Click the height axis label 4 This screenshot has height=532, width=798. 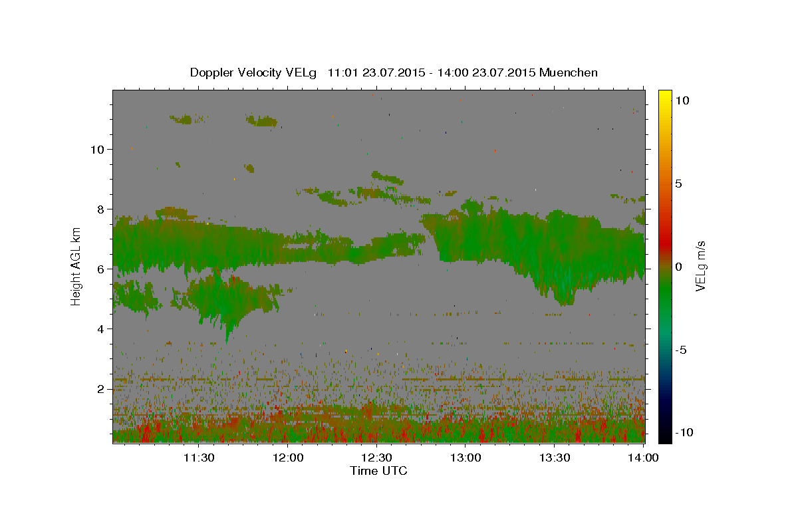point(100,329)
